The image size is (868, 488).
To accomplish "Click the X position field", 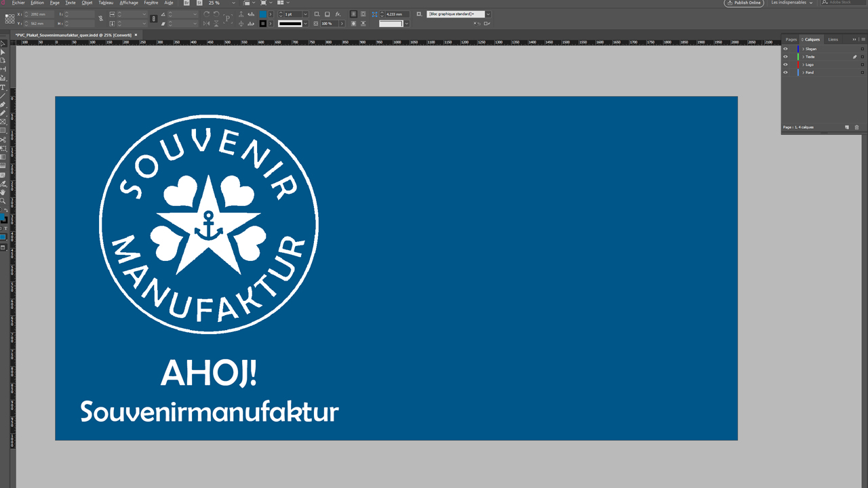I will pyautogui.click(x=39, y=14).
